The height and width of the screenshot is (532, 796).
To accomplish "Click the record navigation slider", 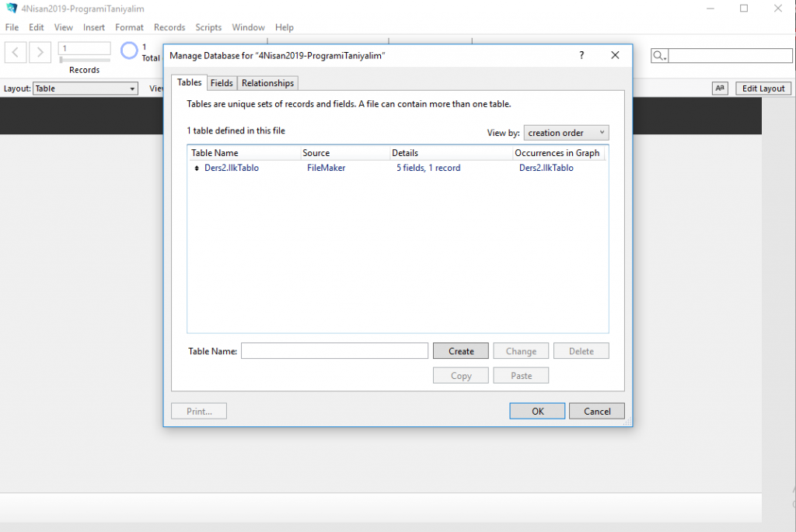I will pyautogui.click(x=84, y=60).
